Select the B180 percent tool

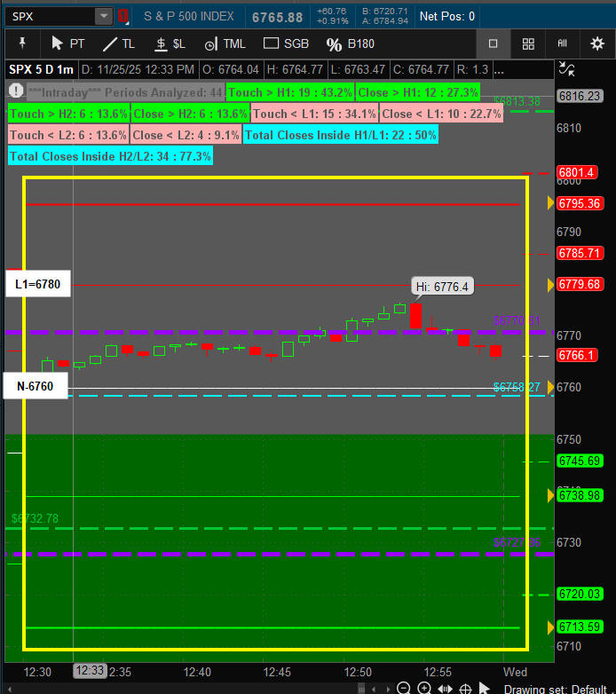(x=351, y=43)
